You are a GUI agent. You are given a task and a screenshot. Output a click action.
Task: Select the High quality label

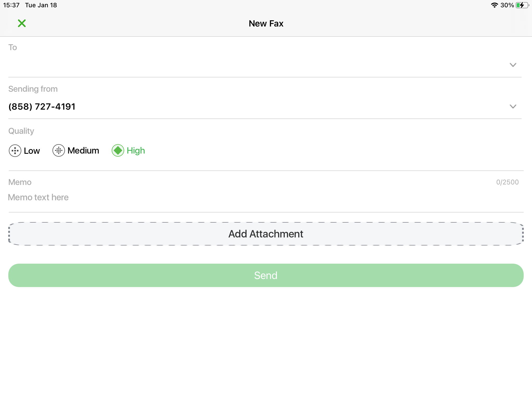(136, 151)
